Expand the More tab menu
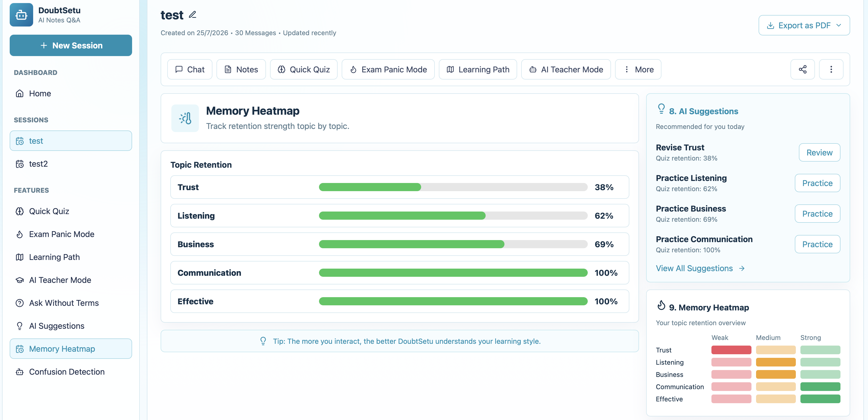Viewport: 868px width, 420px height. (638, 69)
